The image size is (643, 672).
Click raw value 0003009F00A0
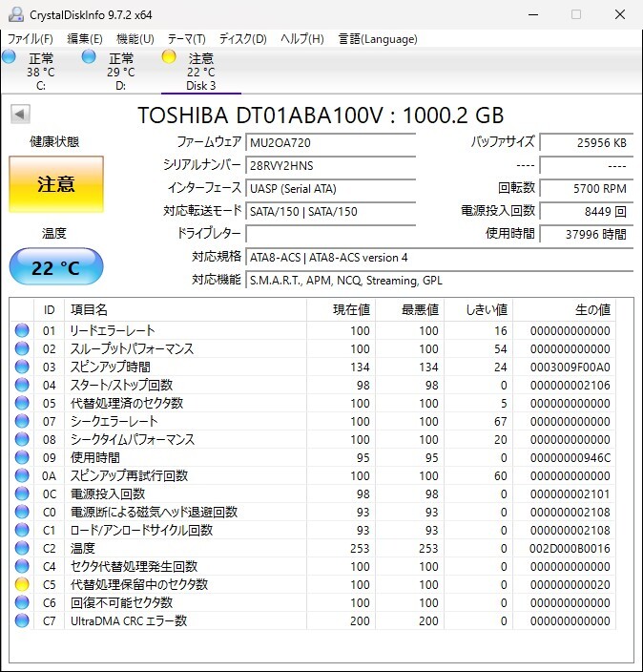point(570,367)
